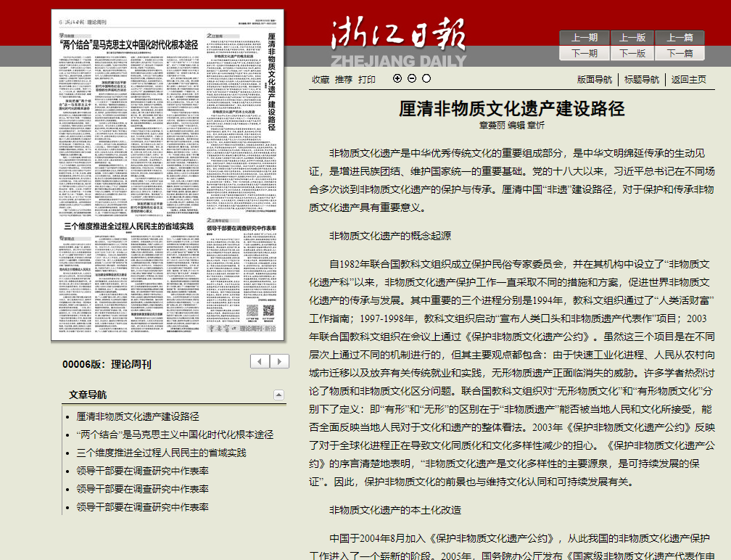The height and width of the screenshot is (560, 731).
Task: Open article 三个维度推进全过程人民民主的省域实践
Action: tap(161, 453)
